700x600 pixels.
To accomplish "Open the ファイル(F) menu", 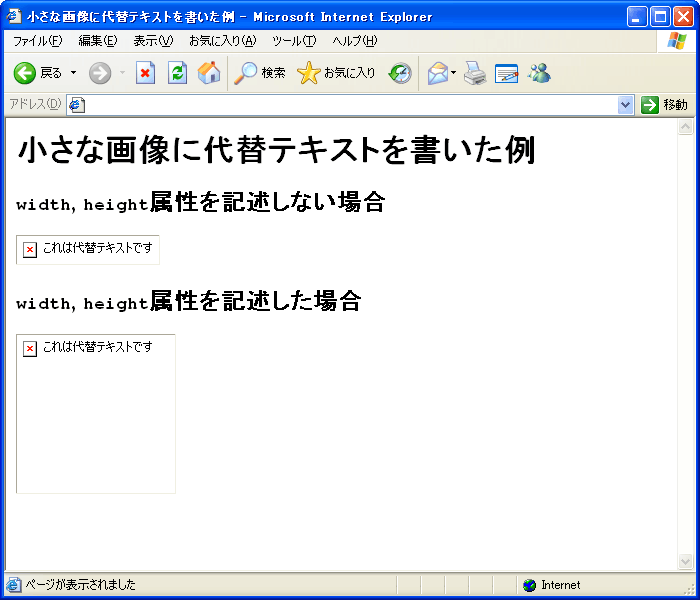I will [x=37, y=41].
